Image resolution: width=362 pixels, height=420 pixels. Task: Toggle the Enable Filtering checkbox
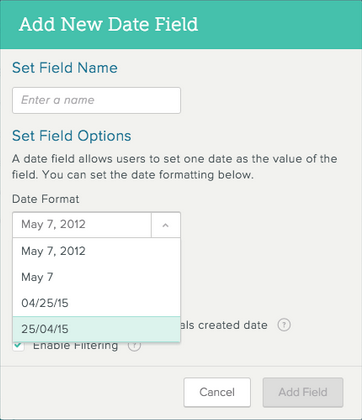19,346
